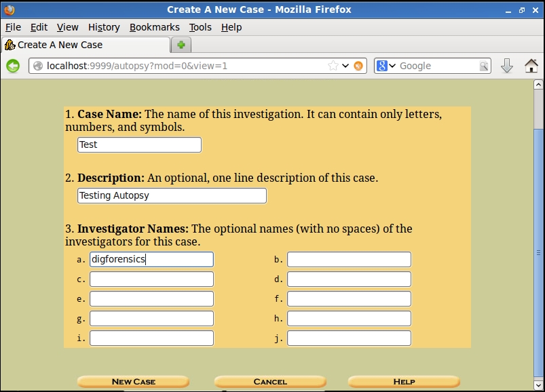545x392 pixels.
Task: Close the Firefox window
Action: [535, 10]
